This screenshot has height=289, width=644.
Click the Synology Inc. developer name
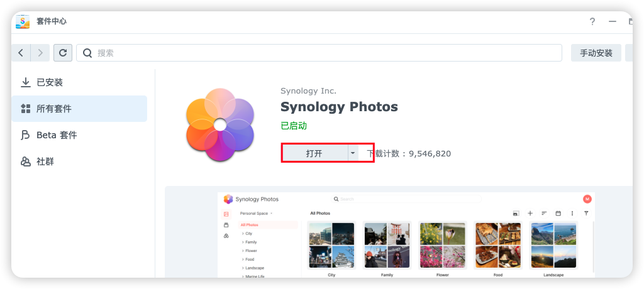(x=308, y=91)
